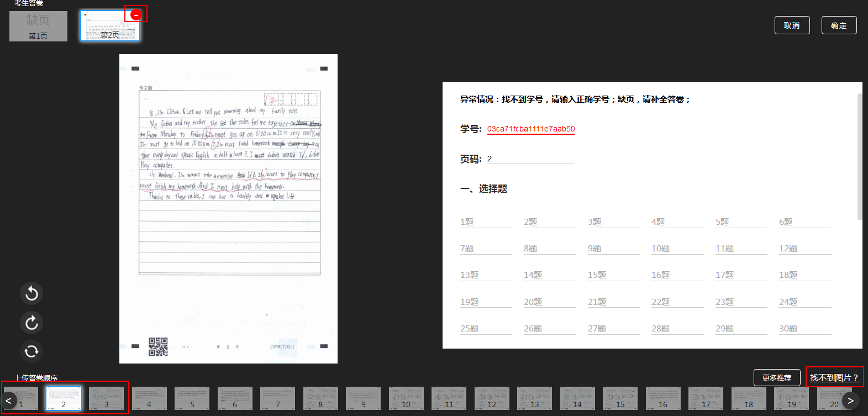Viewport: 868px width, 416px height.
Task: Click the 页码 page number field
Action: [x=530, y=159]
